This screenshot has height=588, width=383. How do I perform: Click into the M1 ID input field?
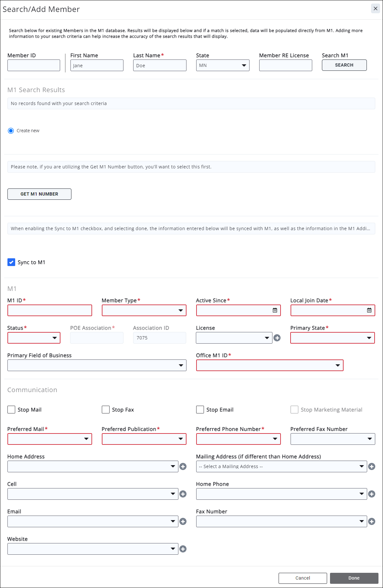pos(50,310)
